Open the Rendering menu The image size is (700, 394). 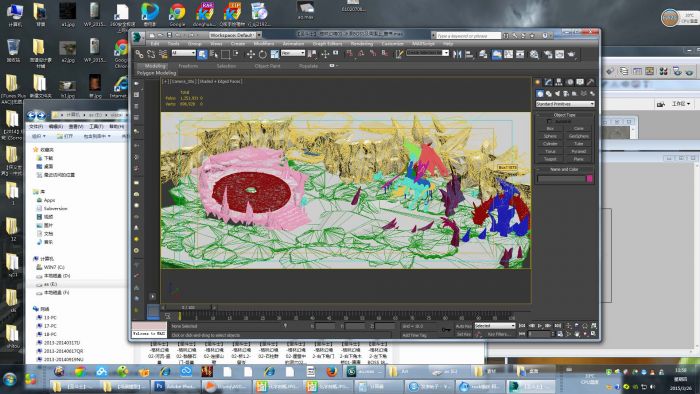362,44
